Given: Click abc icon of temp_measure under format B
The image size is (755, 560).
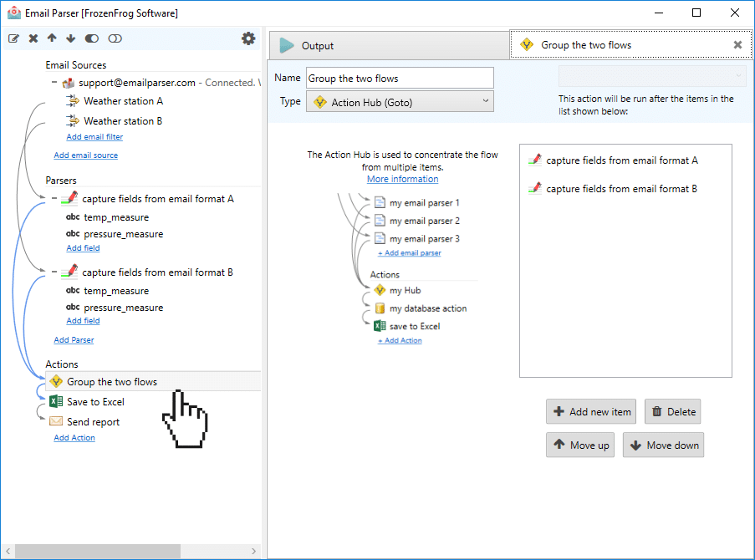Looking at the screenshot, I should (73, 290).
